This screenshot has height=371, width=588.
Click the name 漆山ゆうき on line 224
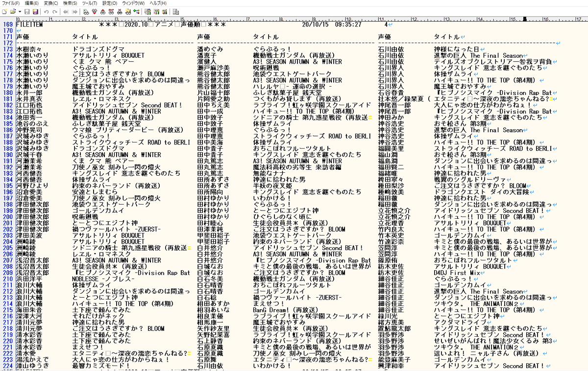point(32,365)
